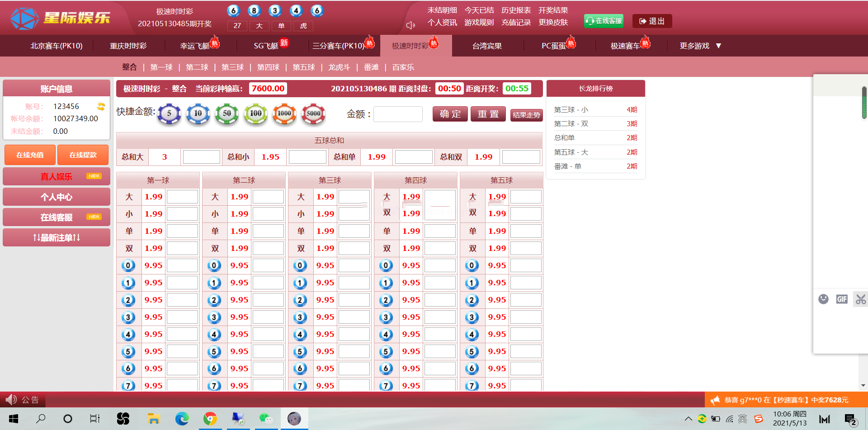Toggle the sound speaker icon in header

[x=410, y=25]
